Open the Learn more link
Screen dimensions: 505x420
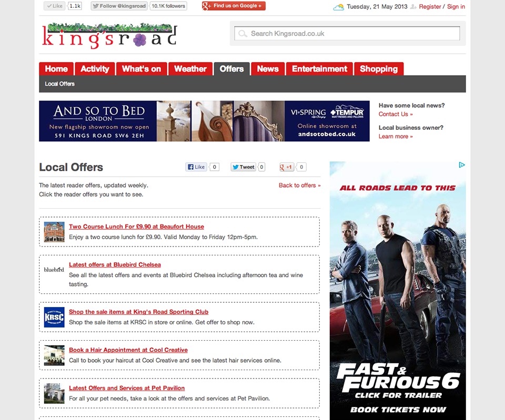pos(396,136)
